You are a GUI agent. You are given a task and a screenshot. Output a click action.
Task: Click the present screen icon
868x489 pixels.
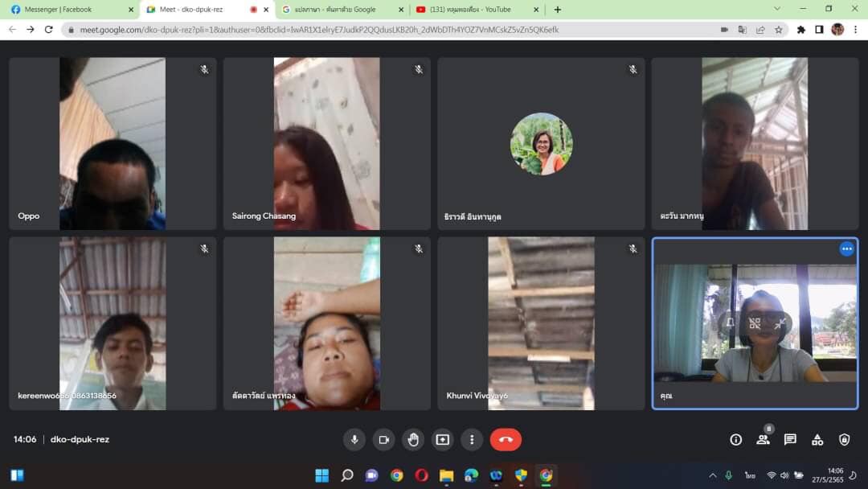(442, 439)
